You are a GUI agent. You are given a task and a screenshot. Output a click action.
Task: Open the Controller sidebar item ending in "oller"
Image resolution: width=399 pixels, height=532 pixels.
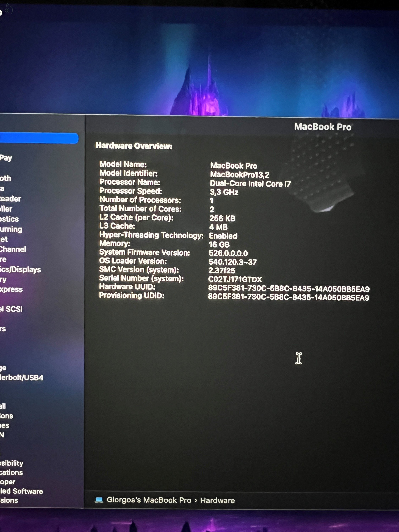(6, 209)
